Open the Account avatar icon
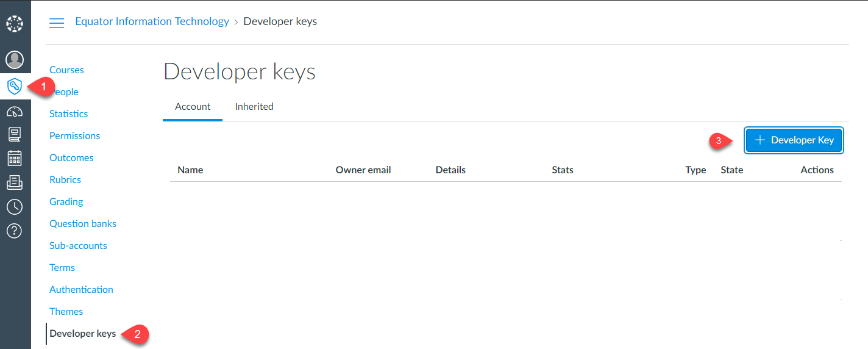 coord(15,60)
